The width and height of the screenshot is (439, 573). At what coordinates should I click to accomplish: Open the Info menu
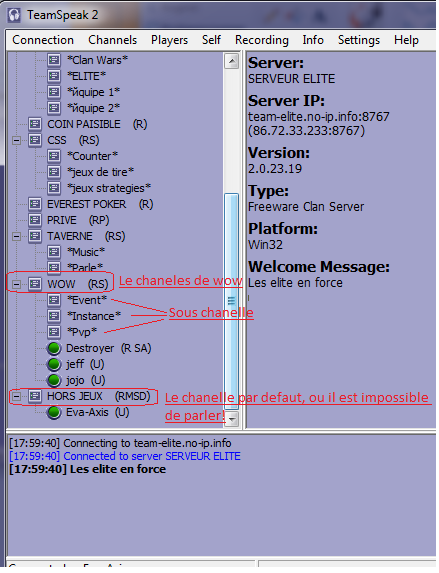click(313, 40)
